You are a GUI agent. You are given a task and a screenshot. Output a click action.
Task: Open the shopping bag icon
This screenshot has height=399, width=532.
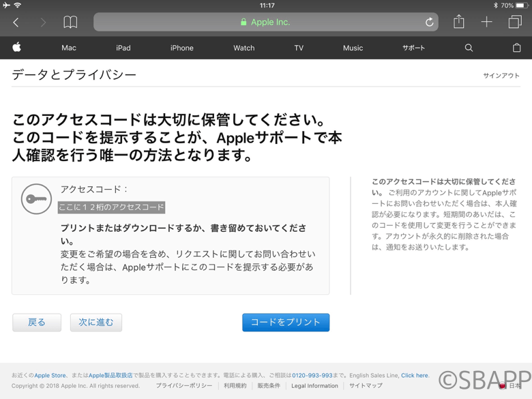516,48
